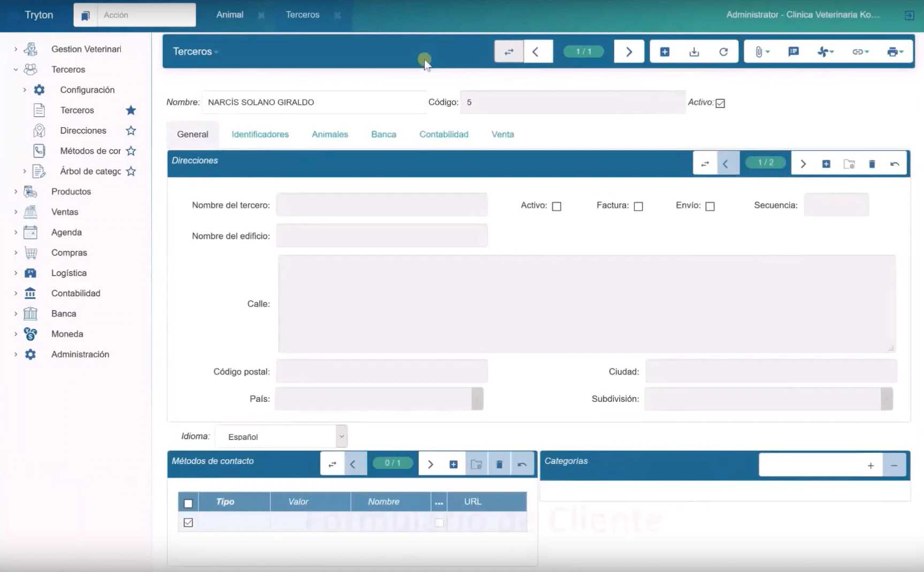The image size is (924, 572).
Task: Open the Idioma Español dropdown
Action: 281,437
